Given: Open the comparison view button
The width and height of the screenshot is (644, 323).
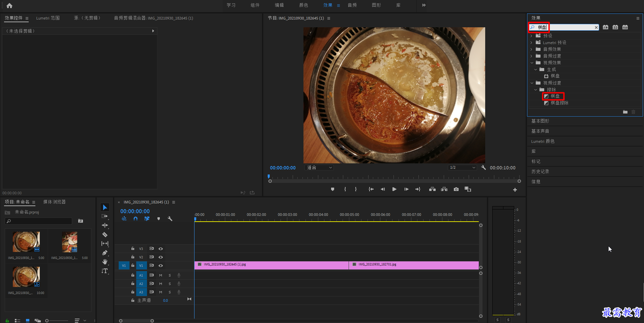Looking at the screenshot, I should 468,189.
